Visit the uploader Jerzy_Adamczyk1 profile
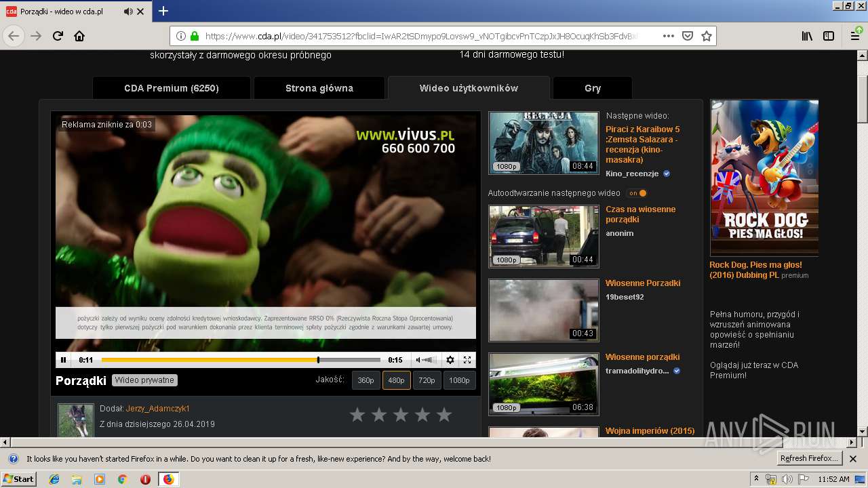868x488 pixels. click(x=158, y=409)
